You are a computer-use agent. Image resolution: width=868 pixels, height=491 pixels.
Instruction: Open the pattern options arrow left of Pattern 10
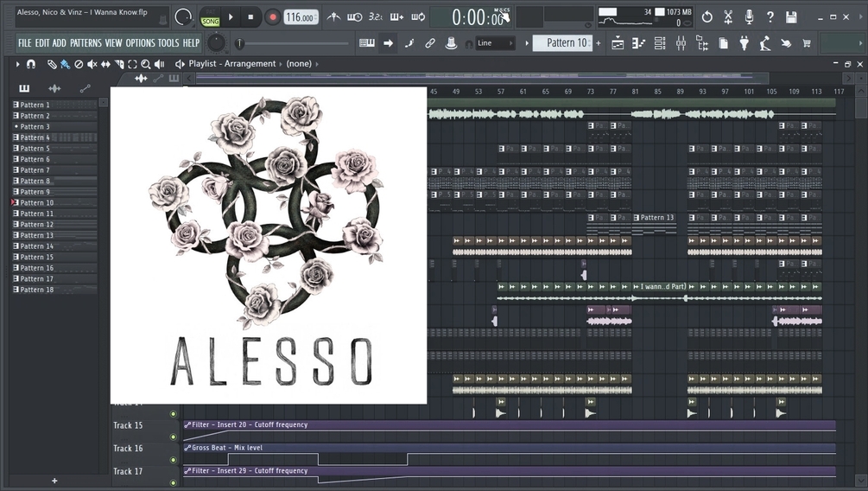(x=527, y=43)
